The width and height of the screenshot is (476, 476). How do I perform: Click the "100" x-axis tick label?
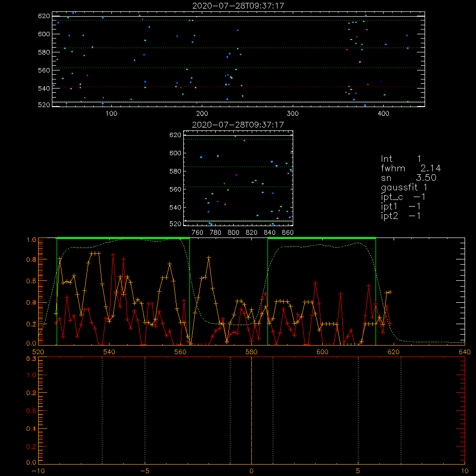[111, 114]
